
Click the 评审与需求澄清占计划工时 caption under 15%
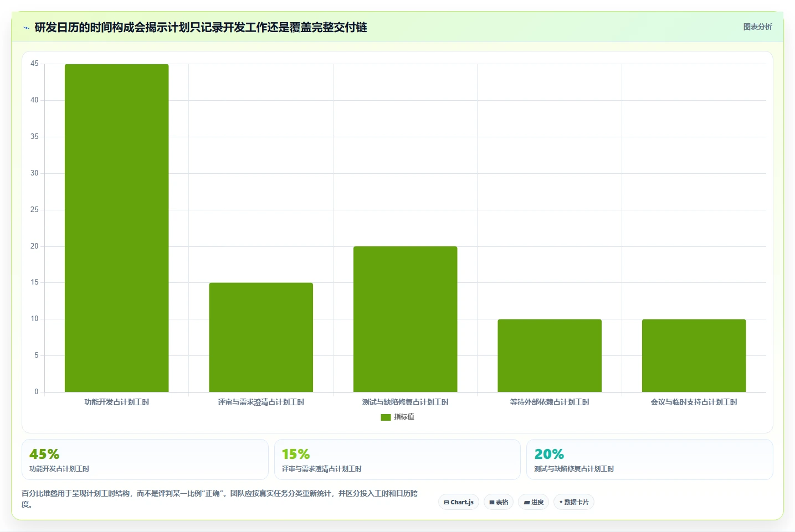(322, 469)
